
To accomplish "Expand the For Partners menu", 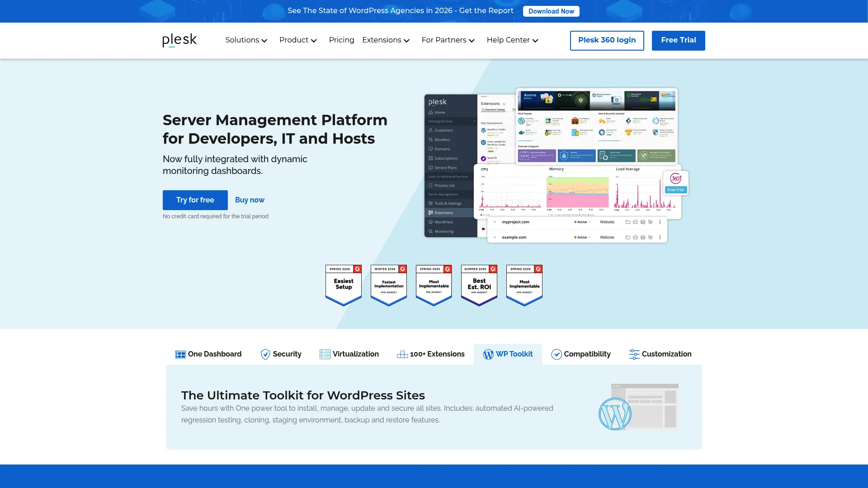I will coord(448,40).
